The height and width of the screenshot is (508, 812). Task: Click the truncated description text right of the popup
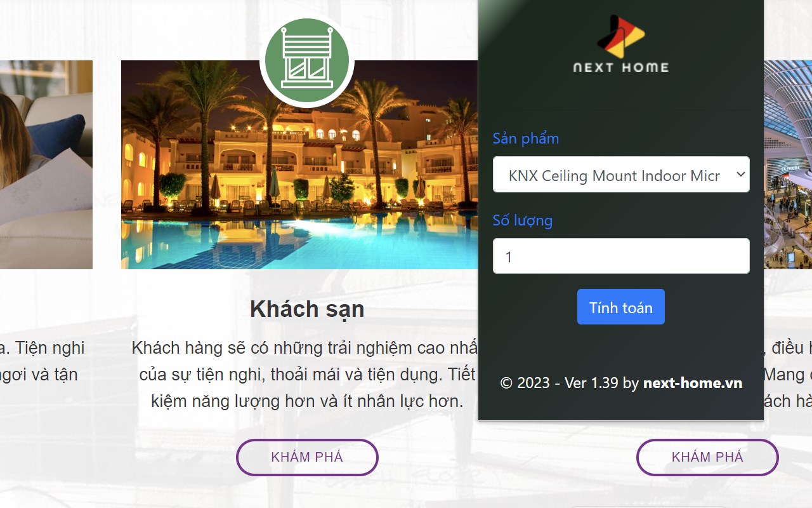788,375
